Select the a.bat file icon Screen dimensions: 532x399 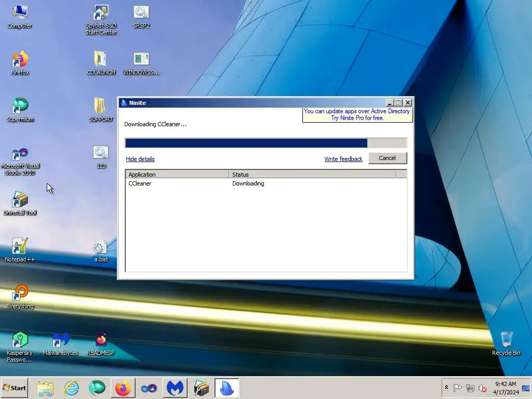coord(101,250)
